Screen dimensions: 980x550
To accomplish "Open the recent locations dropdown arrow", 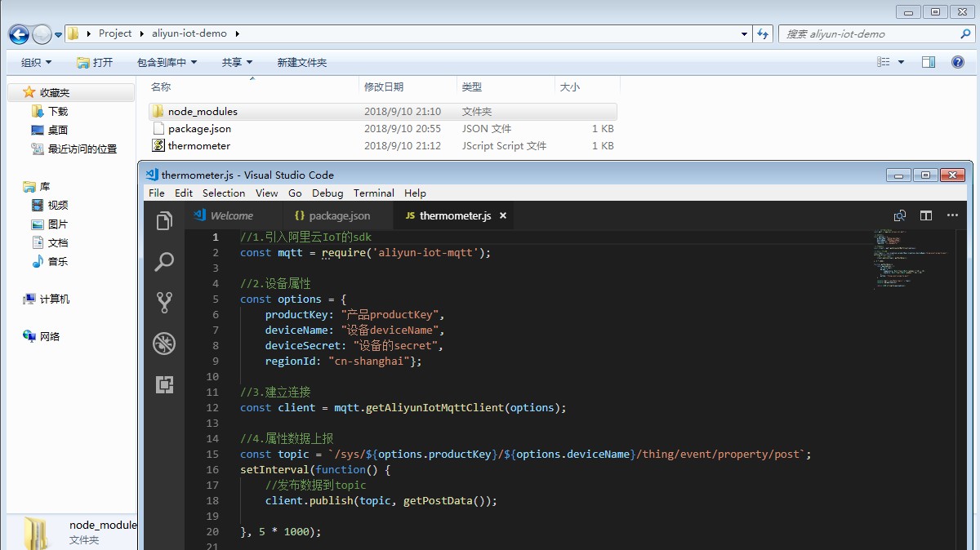I will pyautogui.click(x=58, y=35).
